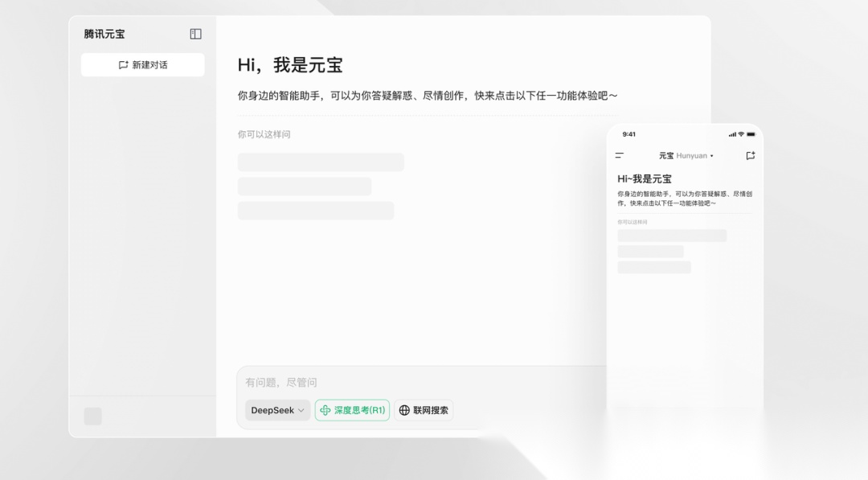Click the 腾讯元宝 title in sidebar

104,34
